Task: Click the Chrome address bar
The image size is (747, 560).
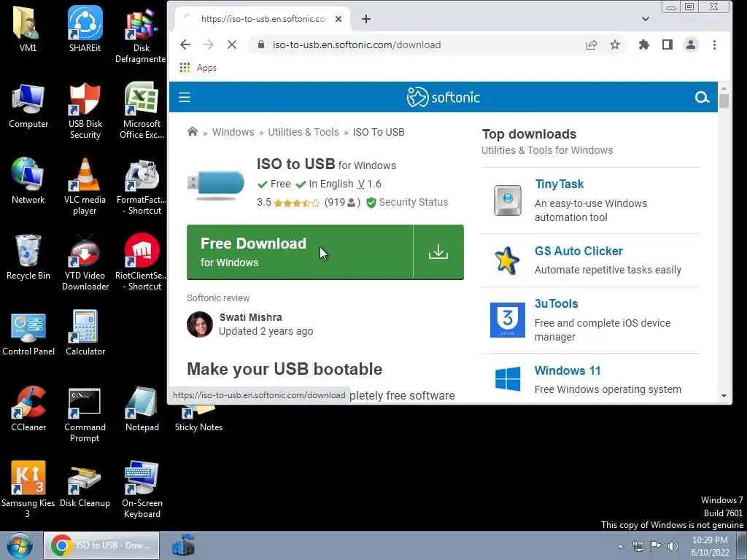Action: click(x=419, y=44)
